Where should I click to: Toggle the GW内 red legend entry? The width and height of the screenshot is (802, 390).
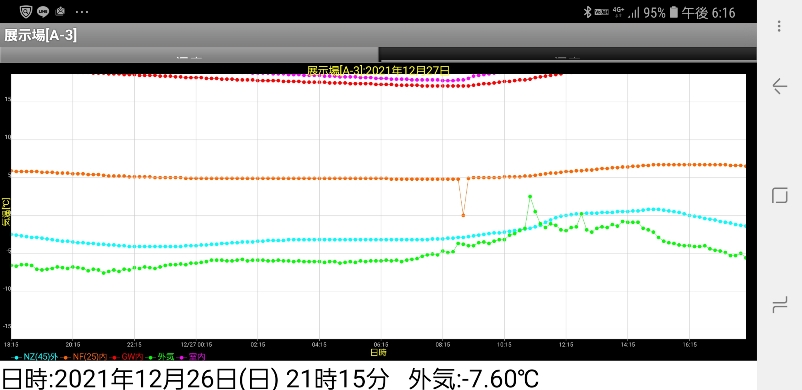click(127, 356)
